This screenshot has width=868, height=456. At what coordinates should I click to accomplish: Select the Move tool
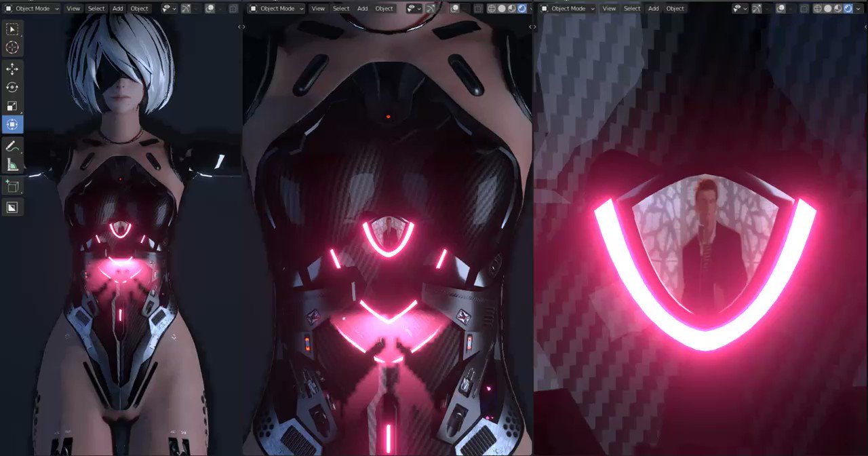click(x=12, y=69)
